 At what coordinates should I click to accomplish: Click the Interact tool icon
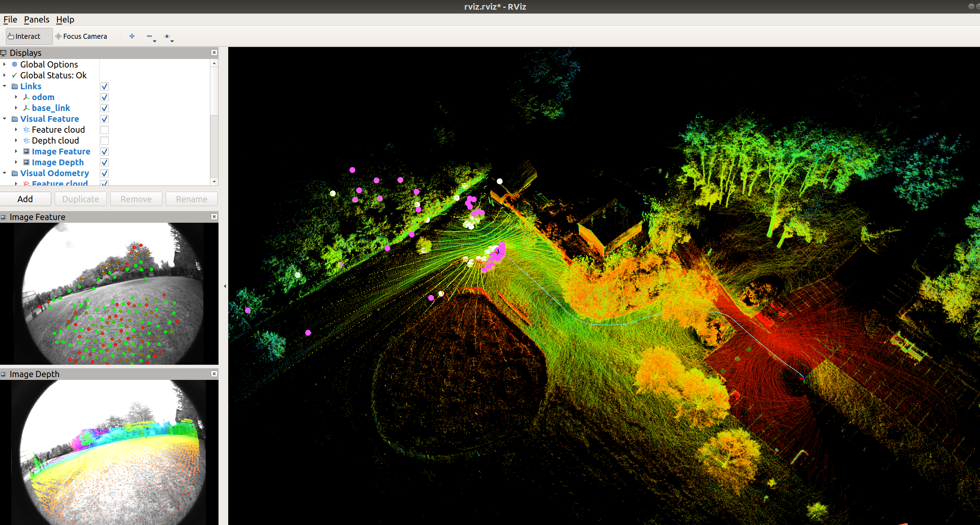pos(11,36)
